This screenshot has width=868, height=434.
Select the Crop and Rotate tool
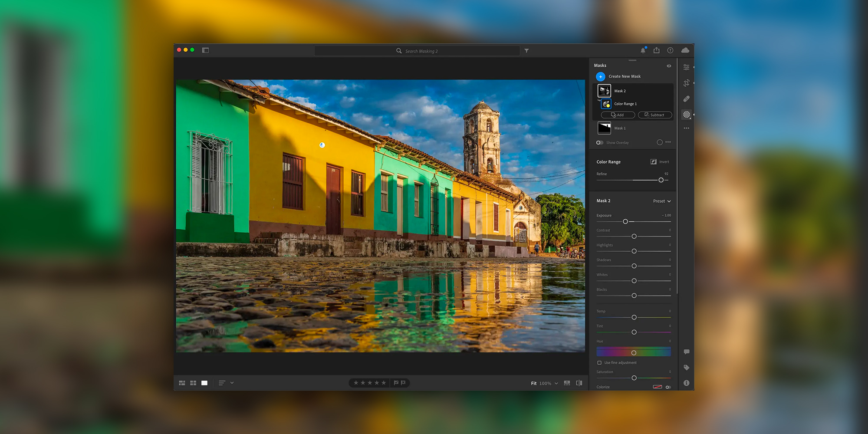tap(686, 83)
